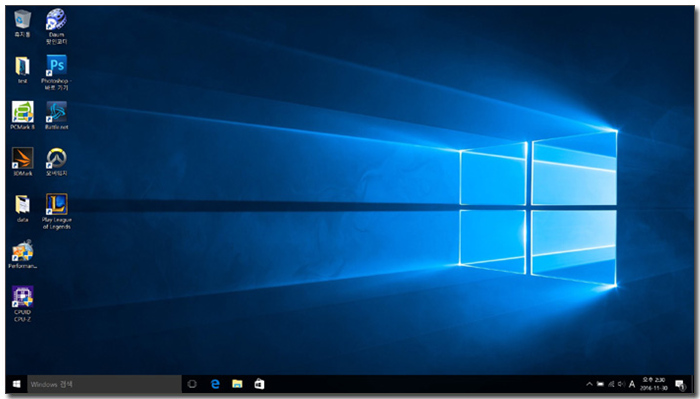Click the Windows search box
The height and width of the screenshot is (399, 700).
(104, 384)
